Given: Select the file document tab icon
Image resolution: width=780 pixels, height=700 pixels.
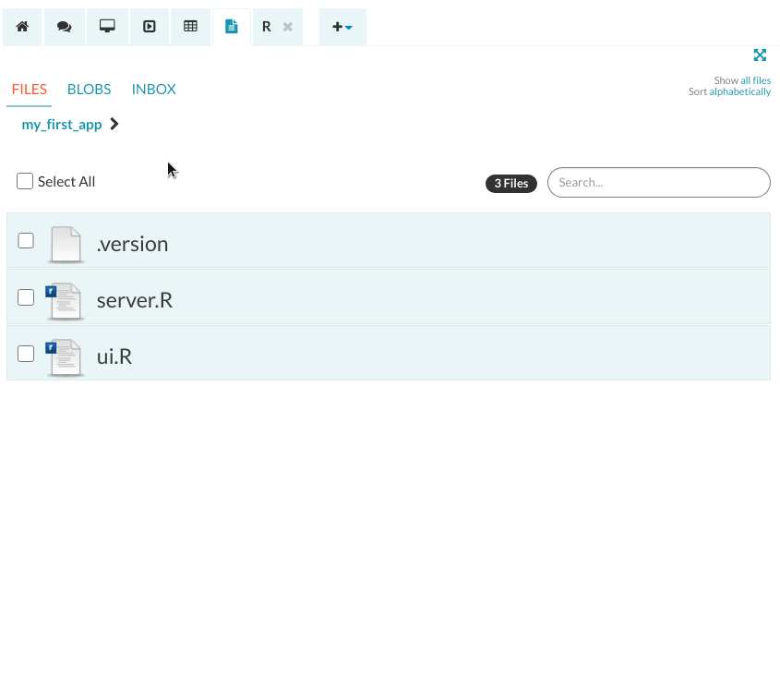Looking at the screenshot, I should [232, 27].
